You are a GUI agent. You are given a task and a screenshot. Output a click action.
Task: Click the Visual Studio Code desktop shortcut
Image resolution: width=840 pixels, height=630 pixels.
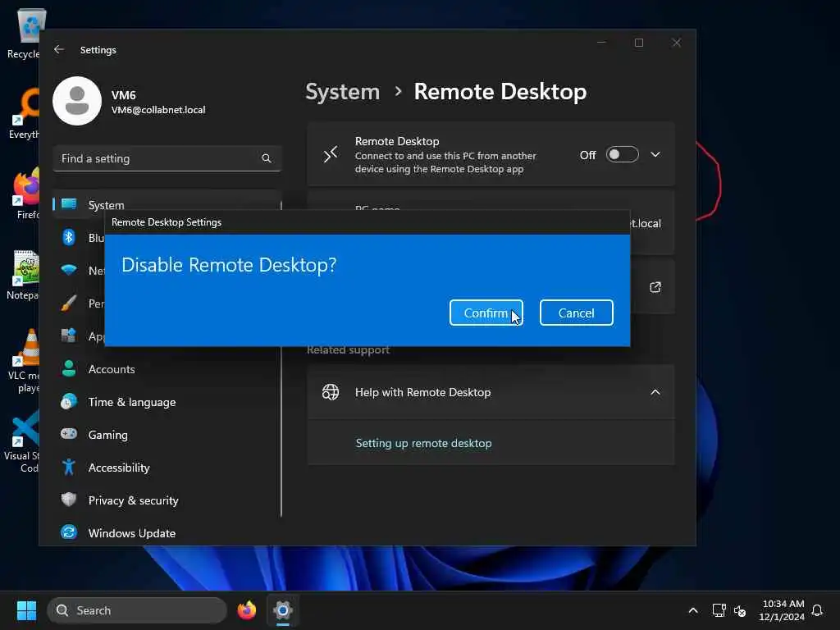tap(21, 441)
